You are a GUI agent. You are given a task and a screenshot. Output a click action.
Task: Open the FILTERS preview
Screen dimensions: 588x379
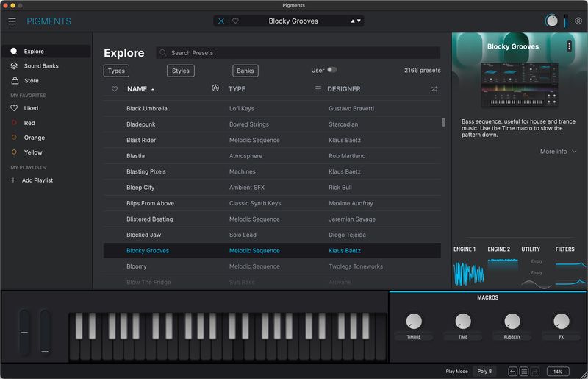[570, 272]
